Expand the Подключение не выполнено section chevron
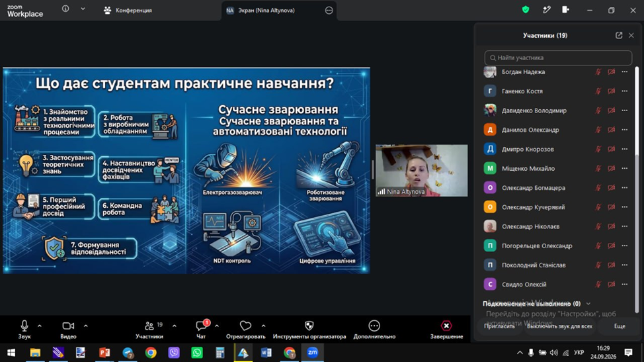The height and width of the screenshot is (362, 644). 588,304
